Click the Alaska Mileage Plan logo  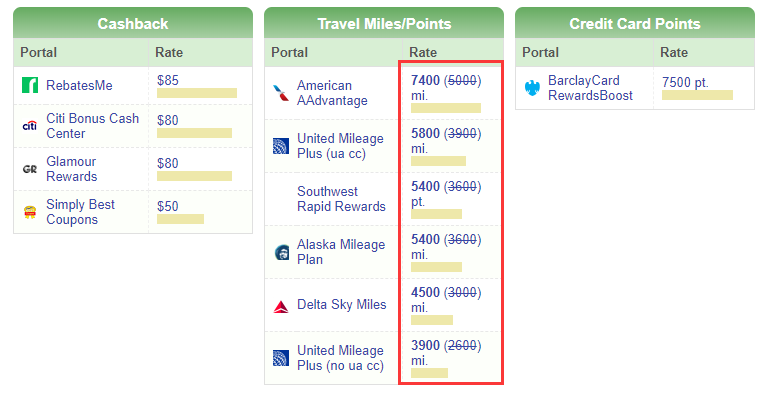coord(281,252)
